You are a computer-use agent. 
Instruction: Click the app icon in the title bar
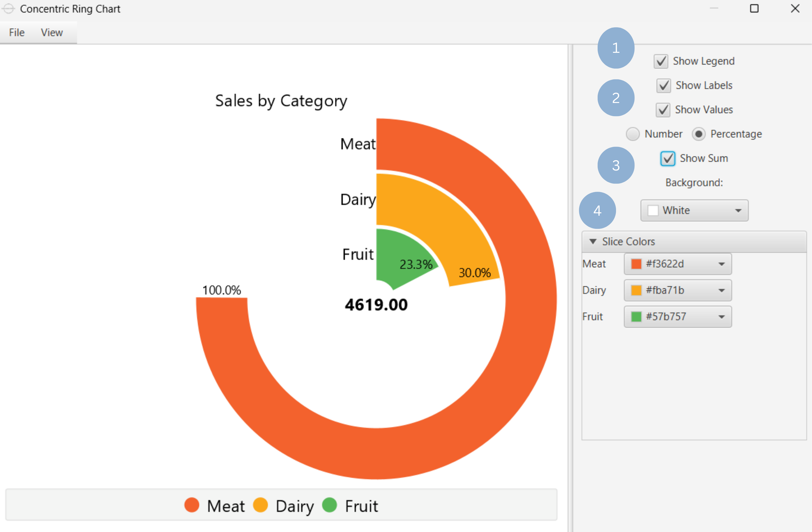8,9
